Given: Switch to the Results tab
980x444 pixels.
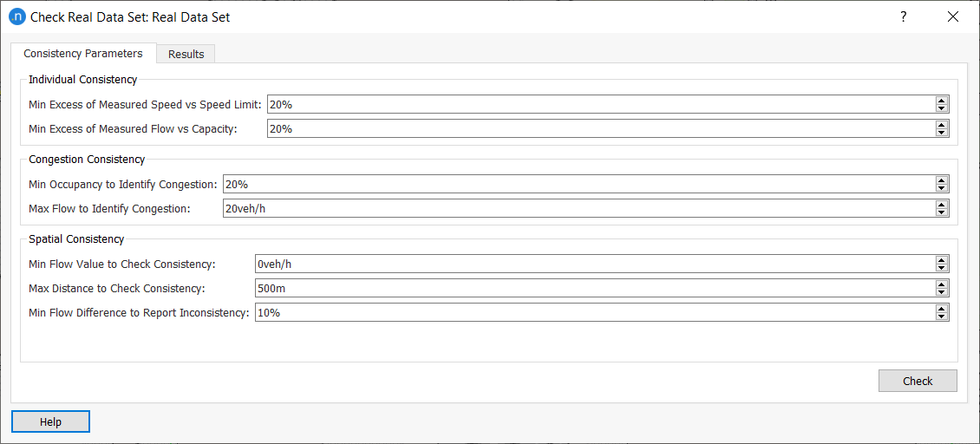Looking at the screenshot, I should [186, 54].
